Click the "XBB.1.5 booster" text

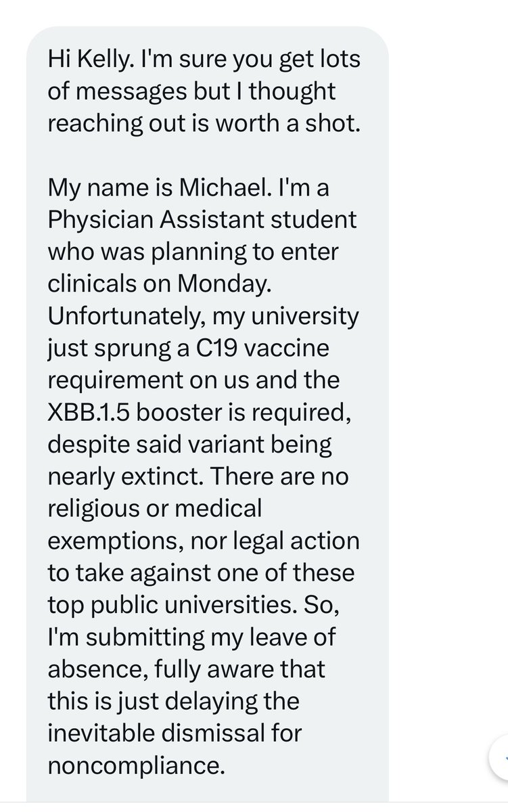click(135, 412)
